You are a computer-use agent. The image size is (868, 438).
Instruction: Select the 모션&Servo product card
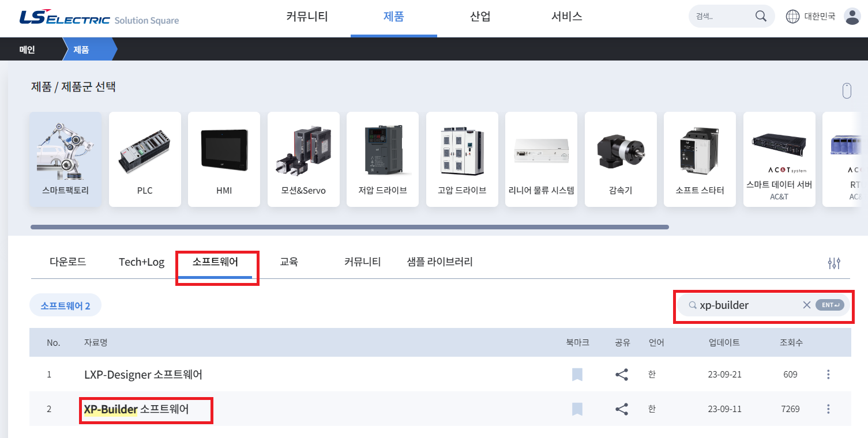303,159
